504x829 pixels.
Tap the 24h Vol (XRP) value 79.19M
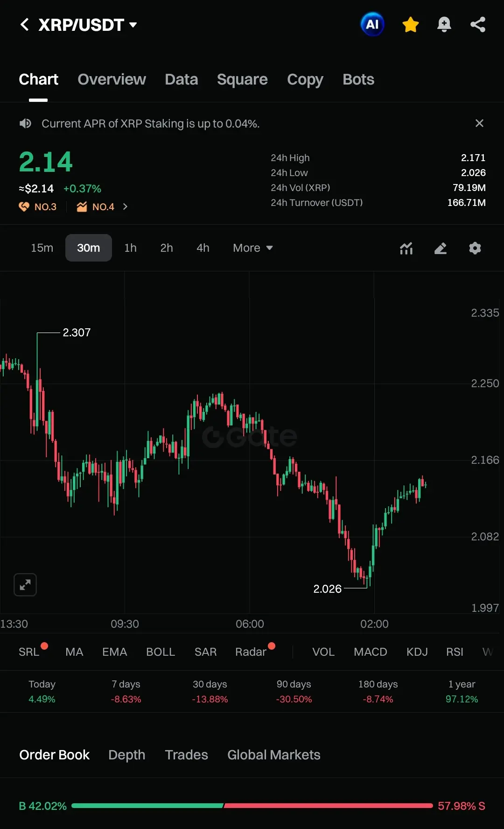[x=469, y=188]
